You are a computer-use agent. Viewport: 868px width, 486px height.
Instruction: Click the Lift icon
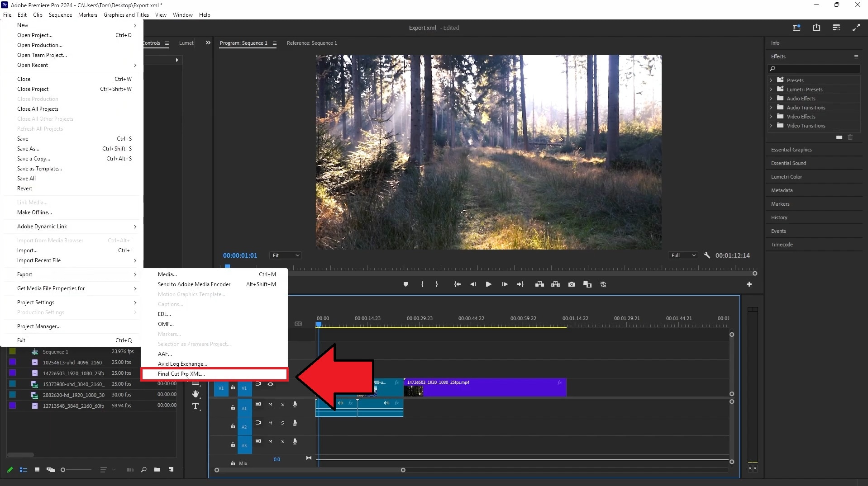click(539, 284)
